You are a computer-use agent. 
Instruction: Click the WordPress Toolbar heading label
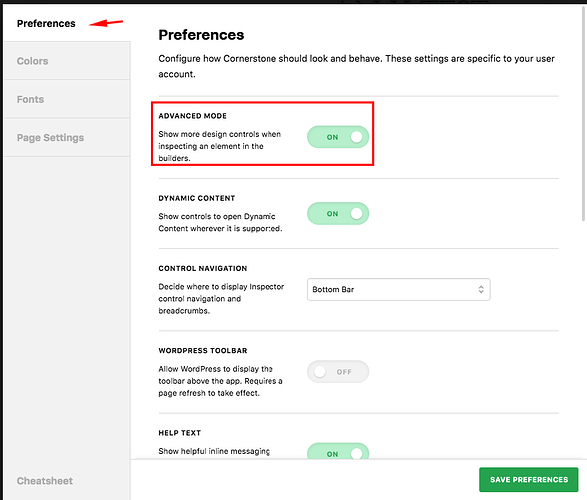(x=203, y=351)
